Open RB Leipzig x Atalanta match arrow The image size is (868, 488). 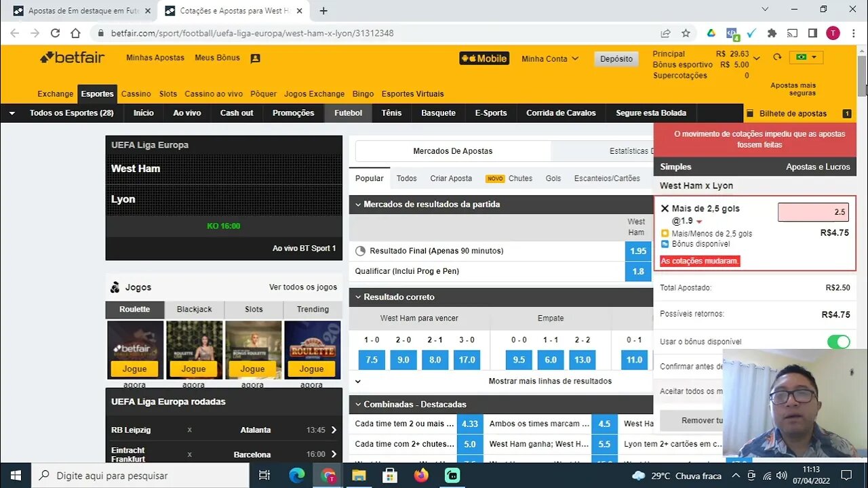coord(334,430)
